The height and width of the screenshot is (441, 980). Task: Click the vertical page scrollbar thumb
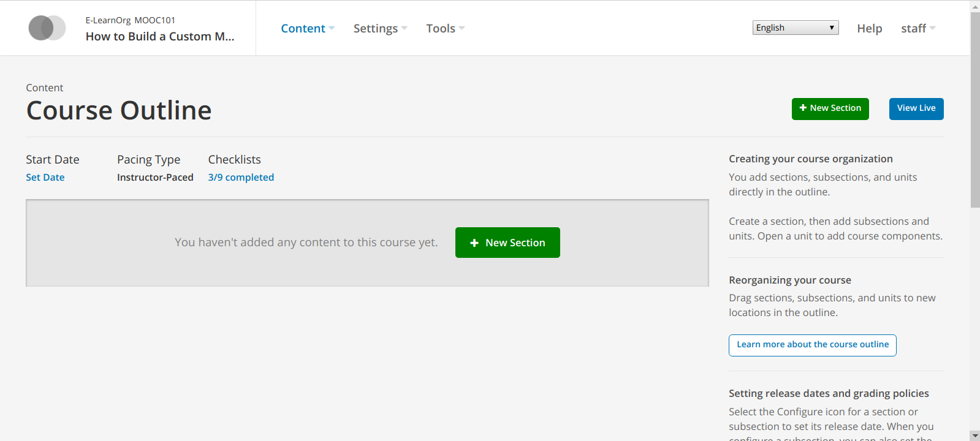(975, 110)
